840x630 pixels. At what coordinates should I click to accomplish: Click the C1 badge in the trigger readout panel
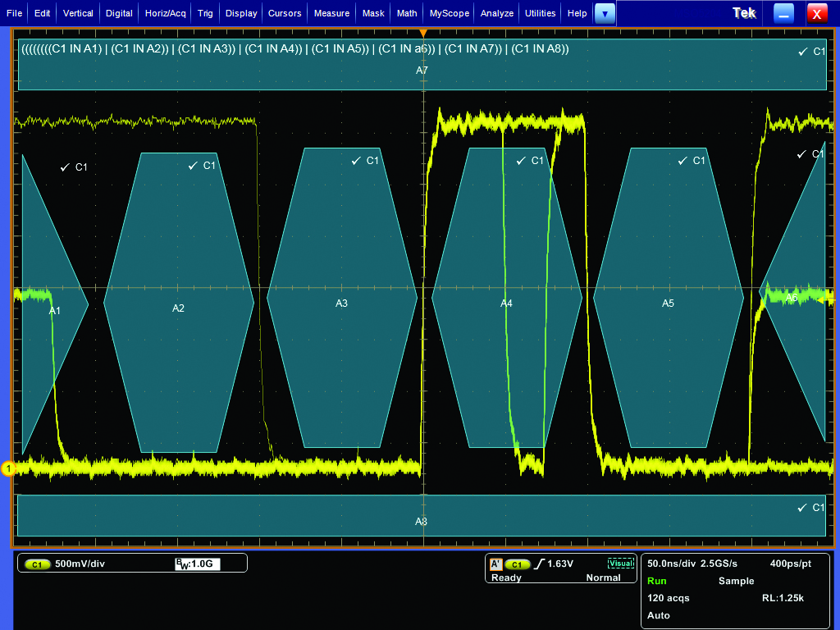(x=518, y=564)
